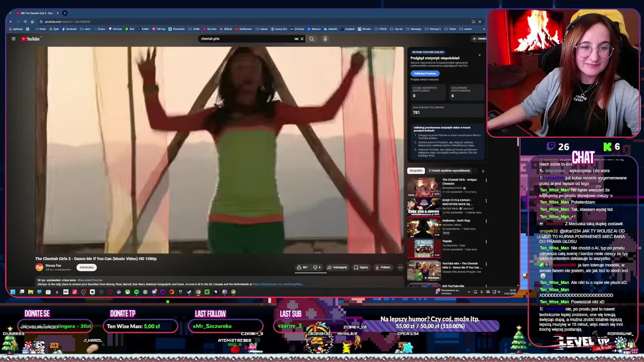Open the Aplikacje apps bookmark
This screenshot has height=362, width=644.
tap(16, 29)
